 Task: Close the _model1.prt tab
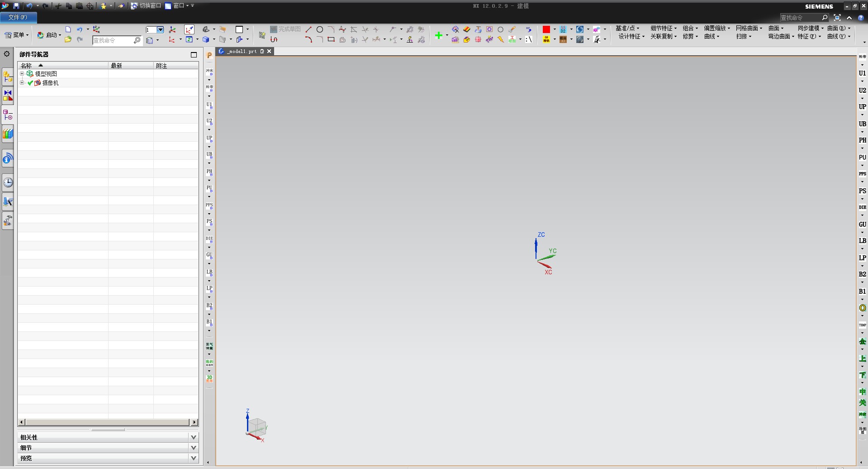click(269, 51)
